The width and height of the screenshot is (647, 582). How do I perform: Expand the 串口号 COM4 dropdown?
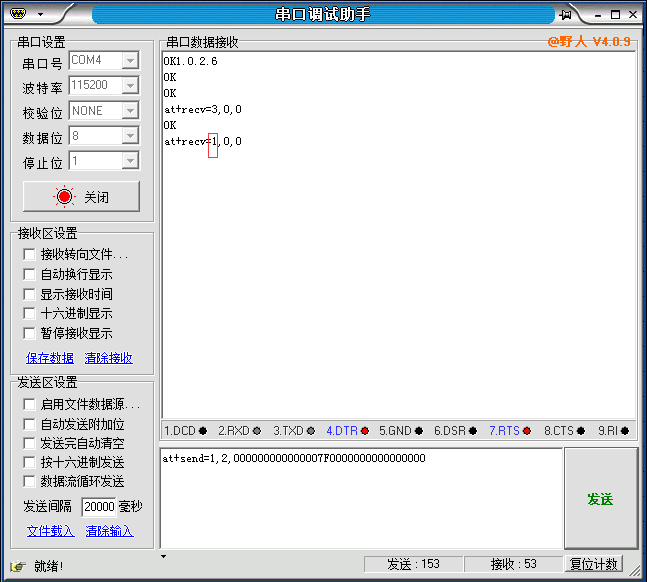pyautogui.click(x=130, y=61)
